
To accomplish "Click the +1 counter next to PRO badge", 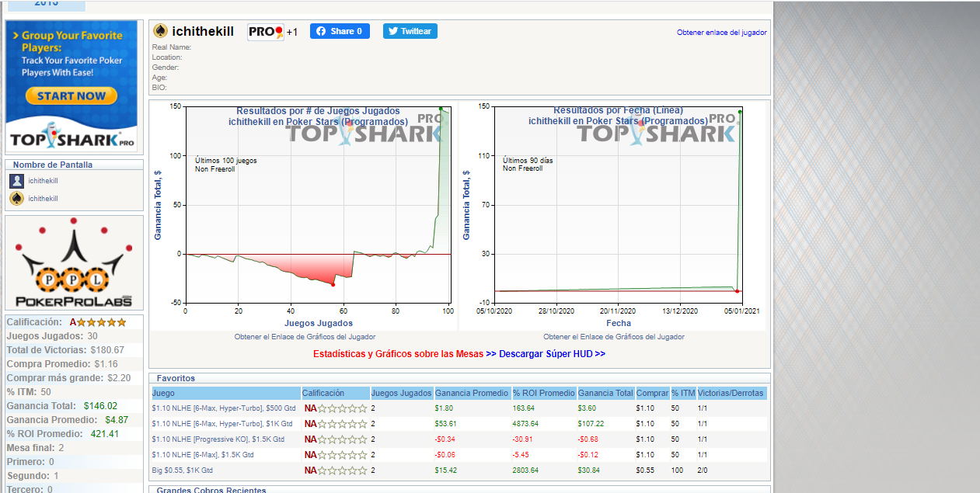I will coord(292,33).
